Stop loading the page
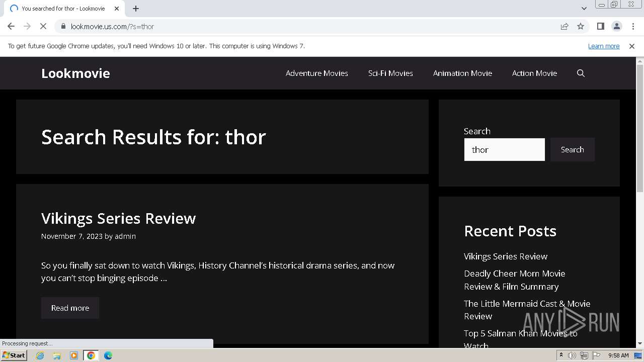 click(x=43, y=26)
